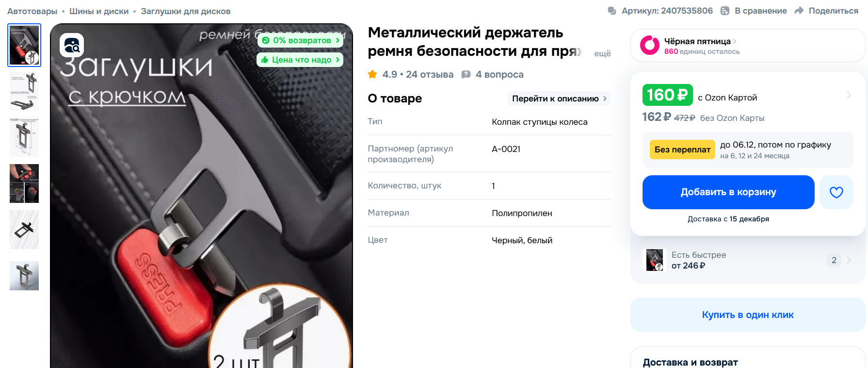
Task: Open 'Заглушки для дисков' breadcrumb category
Action: [x=186, y=11]
